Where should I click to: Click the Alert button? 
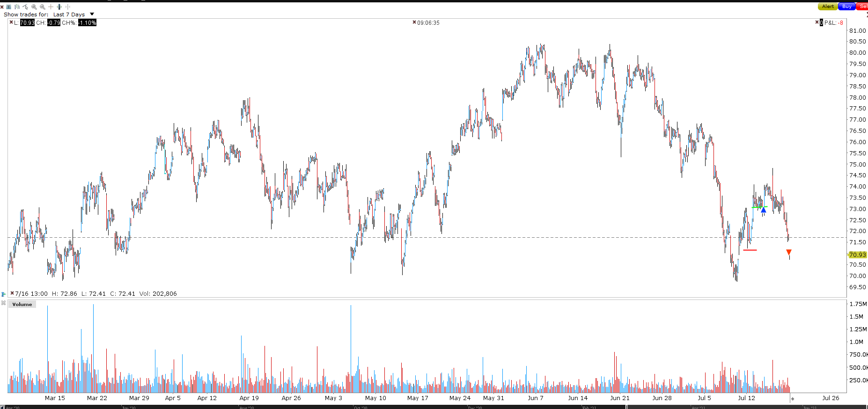[x=828, y=6]
